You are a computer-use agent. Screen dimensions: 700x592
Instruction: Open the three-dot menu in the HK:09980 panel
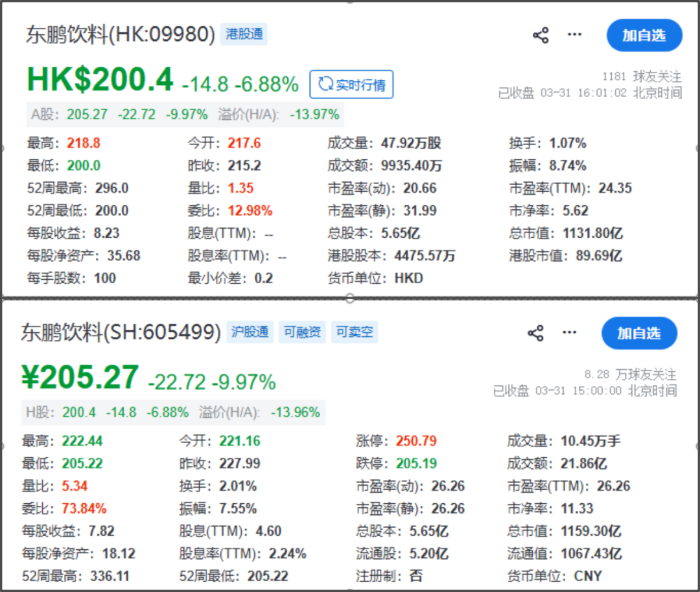click(x=574, y=35)
